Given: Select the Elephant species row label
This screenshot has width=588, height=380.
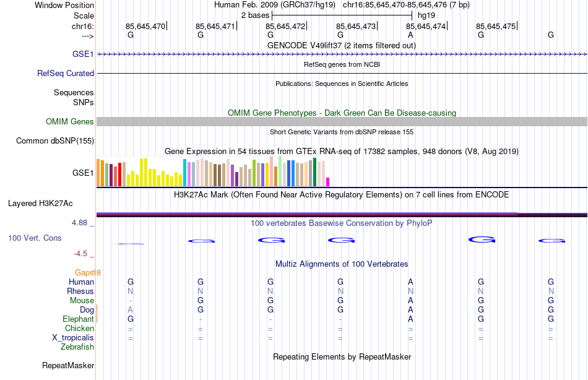Looking at the screenshot, I should click(78, 319).
